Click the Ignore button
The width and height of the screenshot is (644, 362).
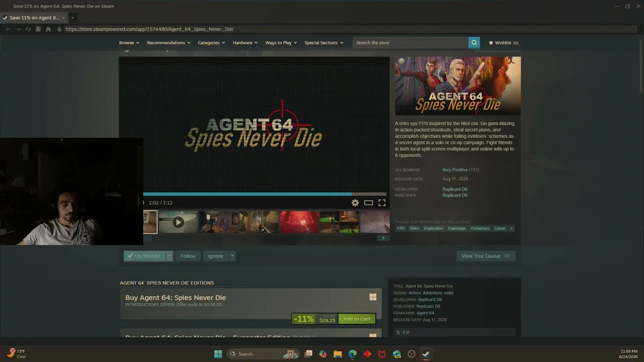pyautogui.click(x=215, y=256)
